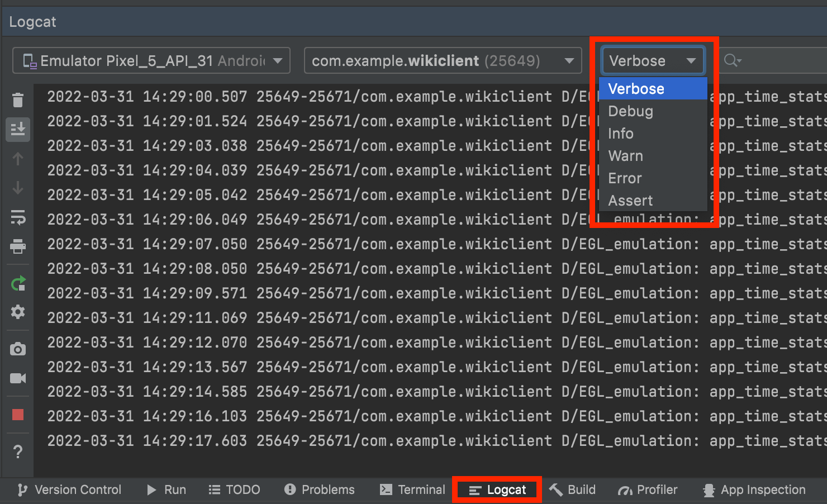Select Error log level
Viewport: 827px width, 504px height.
(653, 178)
